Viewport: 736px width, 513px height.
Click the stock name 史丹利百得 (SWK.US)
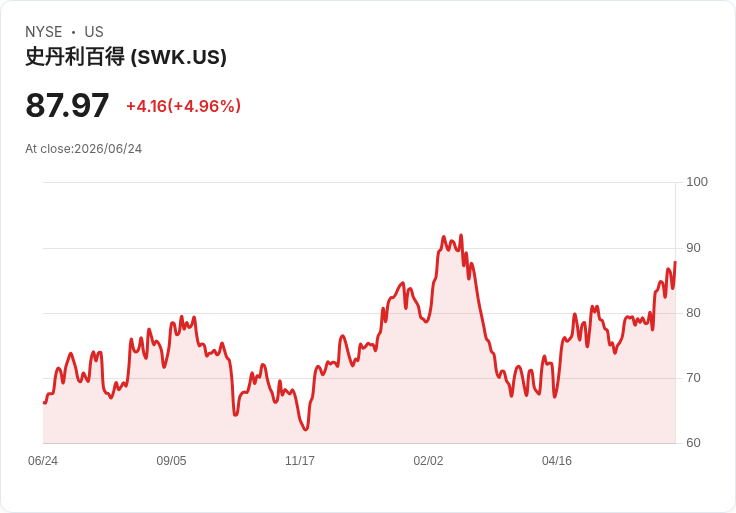(126, 57)
